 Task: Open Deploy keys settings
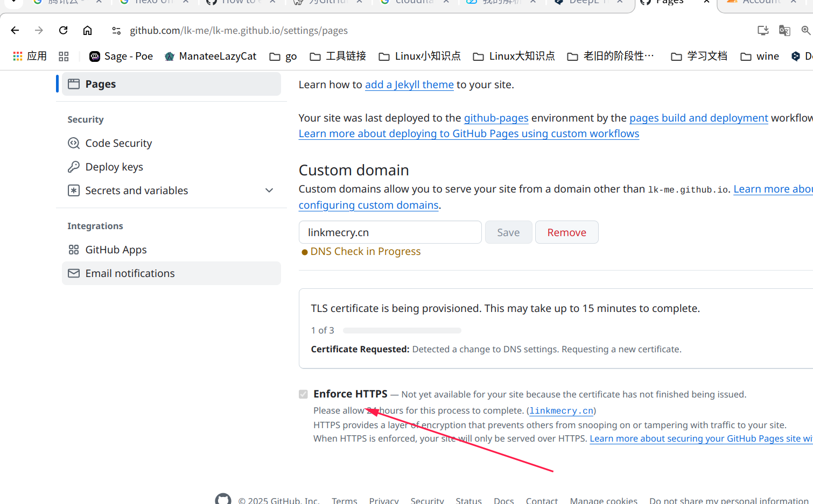pyautogui.click(x=171, y=167)
